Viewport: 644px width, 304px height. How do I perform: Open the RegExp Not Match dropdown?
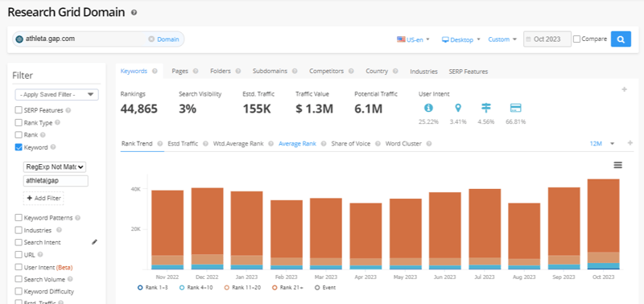pos(55,167)
